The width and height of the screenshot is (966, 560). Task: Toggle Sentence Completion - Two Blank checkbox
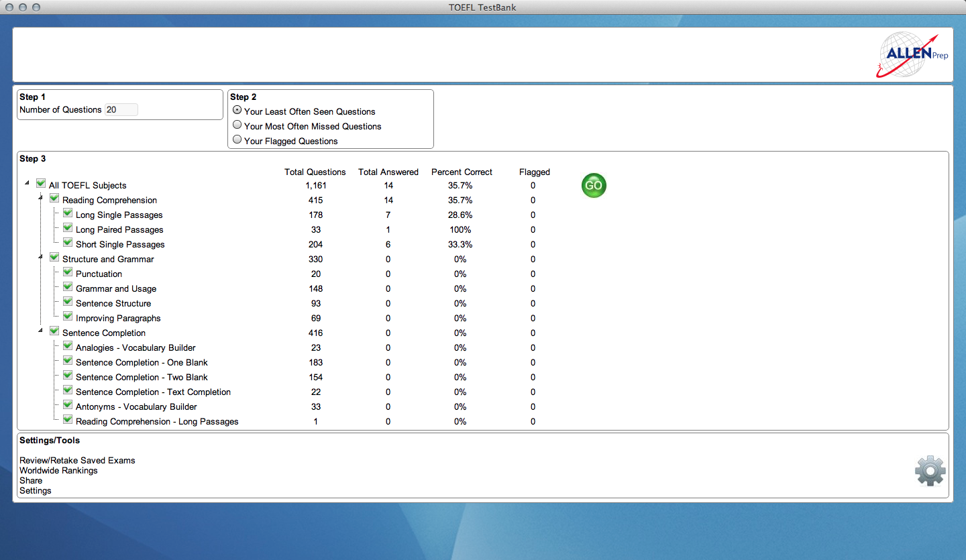click(68, 376)
